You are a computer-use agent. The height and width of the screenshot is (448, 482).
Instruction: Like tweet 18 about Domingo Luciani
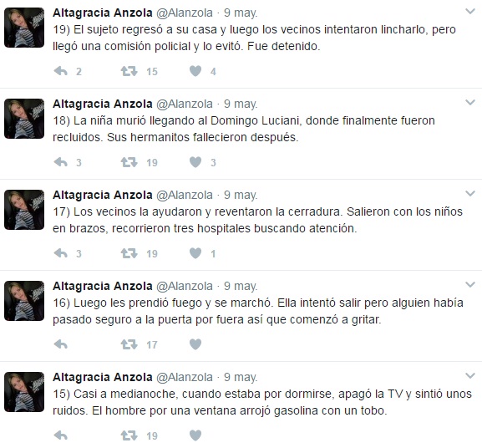point(195,162)
